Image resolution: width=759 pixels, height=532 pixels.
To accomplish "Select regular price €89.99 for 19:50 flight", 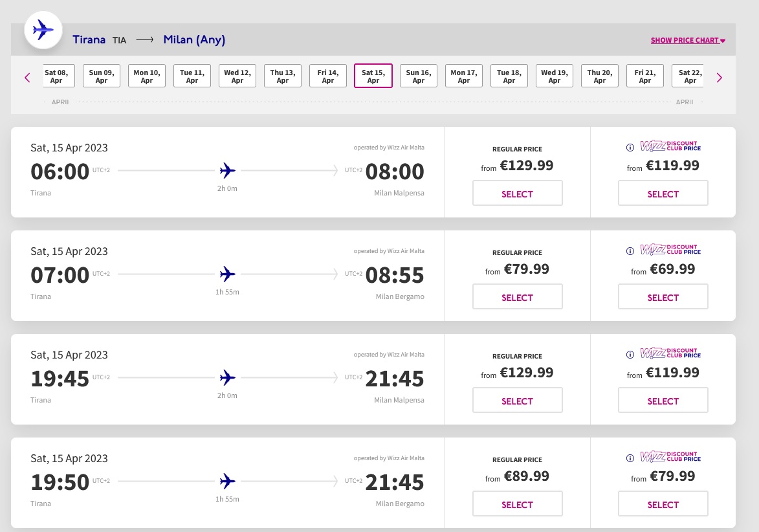I will pyautogui.click(x=517, y=504).
